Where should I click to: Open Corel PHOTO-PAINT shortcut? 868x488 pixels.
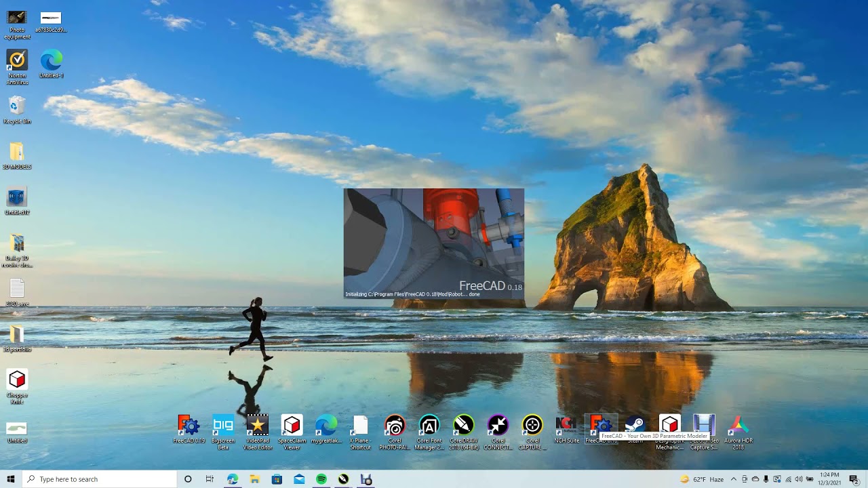click(x=395, y=432)
